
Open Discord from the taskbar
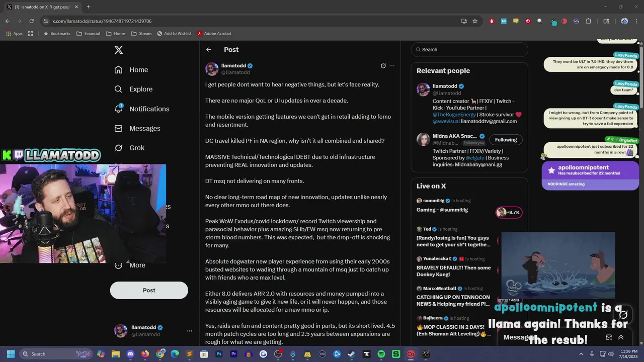click(130, 354)
